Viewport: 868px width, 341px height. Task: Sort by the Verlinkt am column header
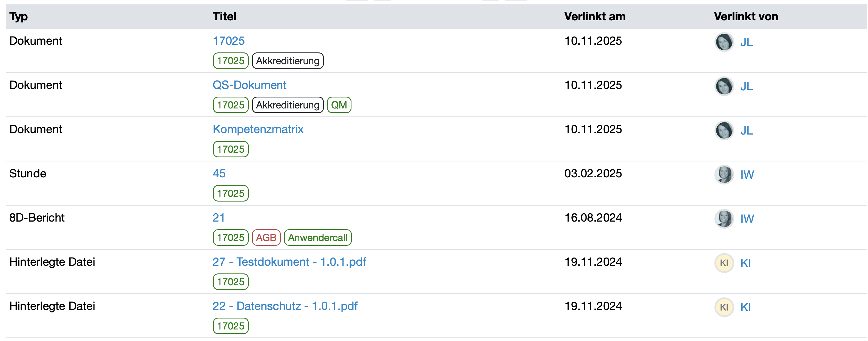click(x=594, y=16)
